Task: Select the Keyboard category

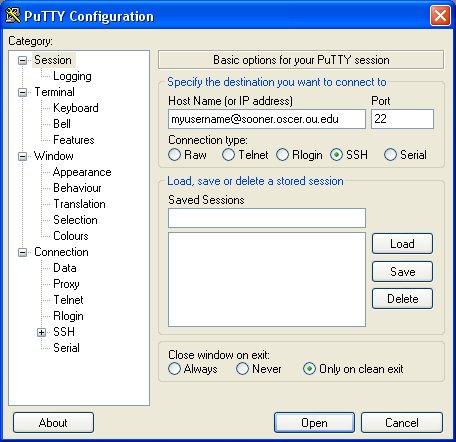Action: point(76,108)
